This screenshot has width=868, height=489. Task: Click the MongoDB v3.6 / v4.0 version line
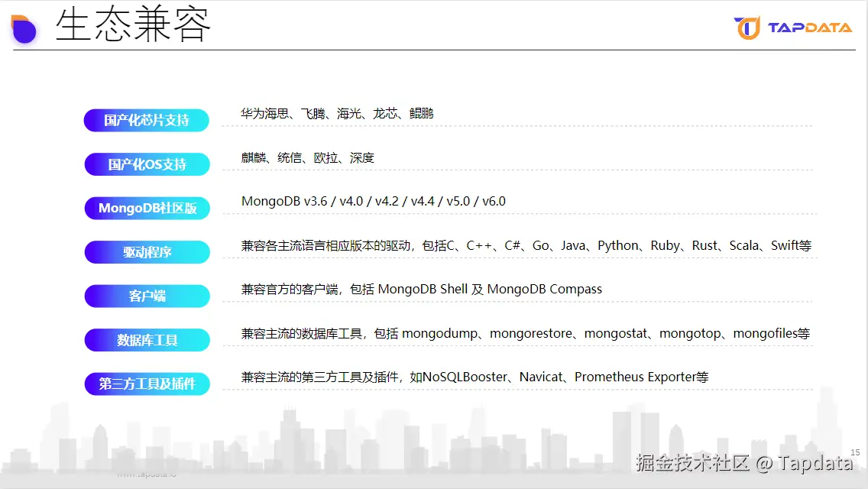pos(374,201)
